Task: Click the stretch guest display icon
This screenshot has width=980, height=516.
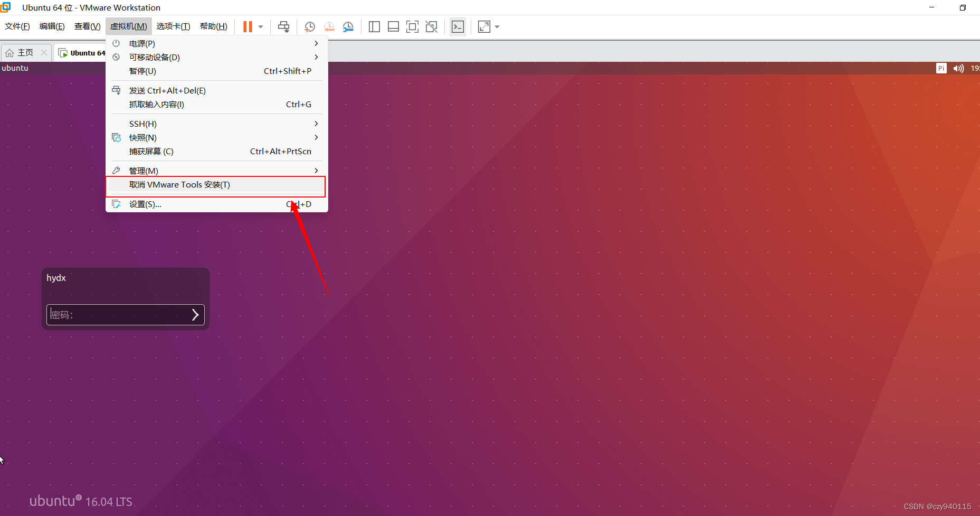Action: pos(484,26)
